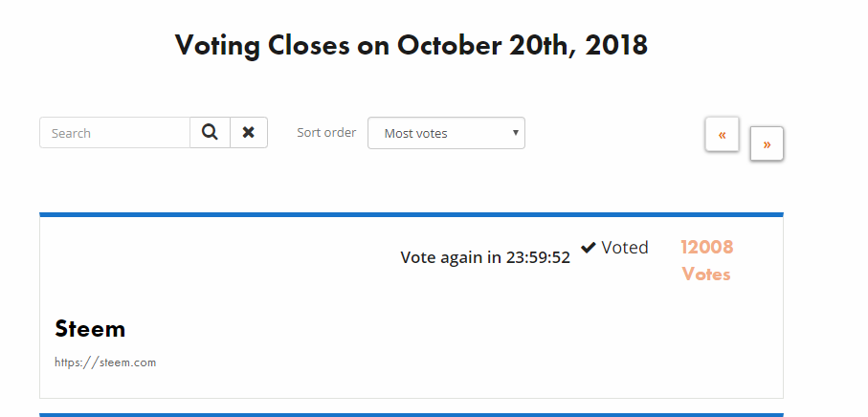This screenshot has width=868, height=417.
Task: Click the 12008 vote count number
Action: click(707, 247)
